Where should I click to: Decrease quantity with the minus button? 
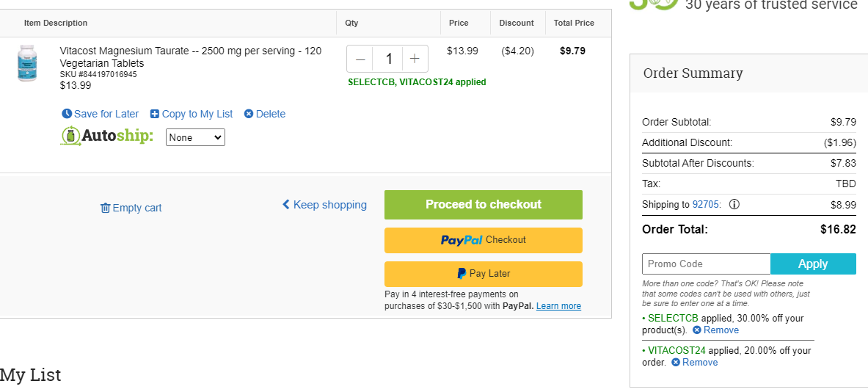[360, 59]
